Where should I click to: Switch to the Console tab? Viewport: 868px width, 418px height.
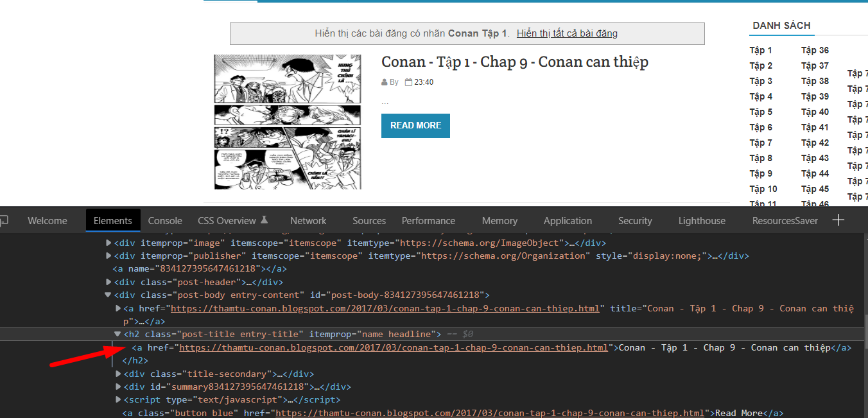(x=165, y=220)
